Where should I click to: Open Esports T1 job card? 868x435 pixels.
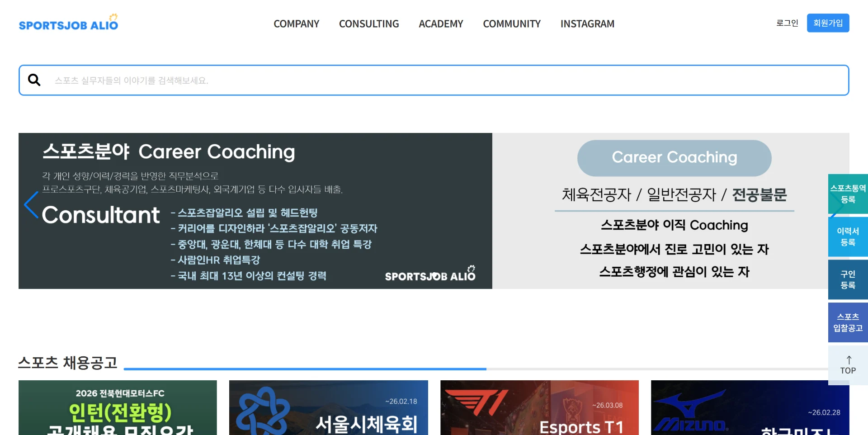pos(539,408)
